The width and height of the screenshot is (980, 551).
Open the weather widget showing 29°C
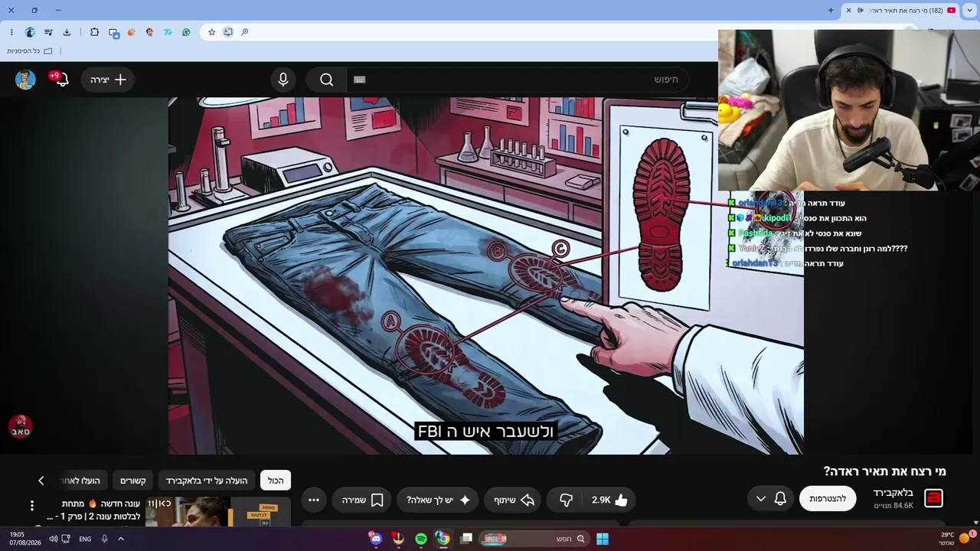coord(956,539)
